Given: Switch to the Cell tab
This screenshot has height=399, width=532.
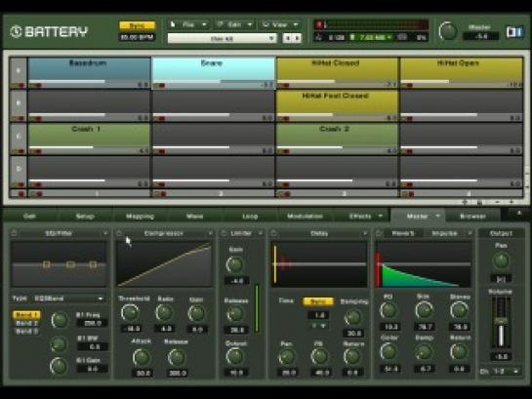Looking at the screenshot, I should [x=29, y=216].
